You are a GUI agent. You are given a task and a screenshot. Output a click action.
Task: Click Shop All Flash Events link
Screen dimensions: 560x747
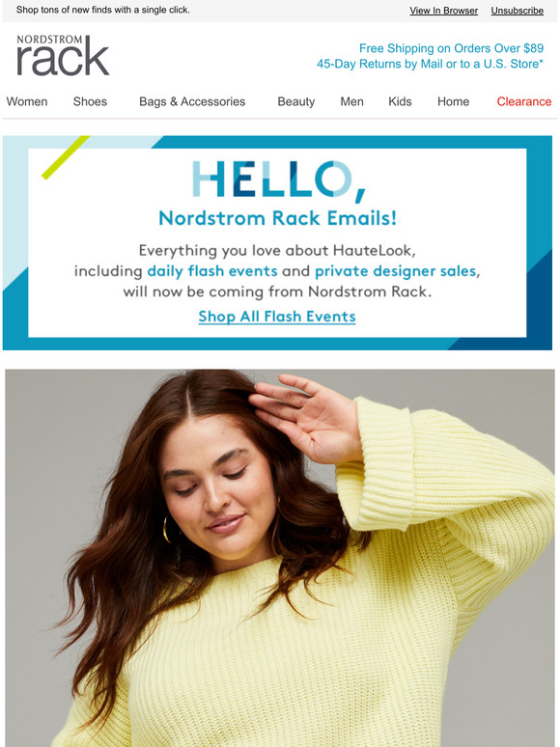(x=277, y=317)
